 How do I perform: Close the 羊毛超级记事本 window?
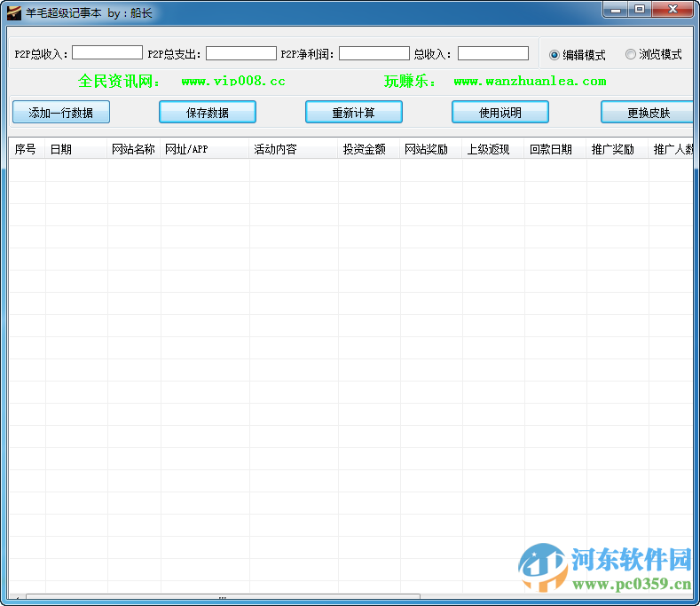672,10
